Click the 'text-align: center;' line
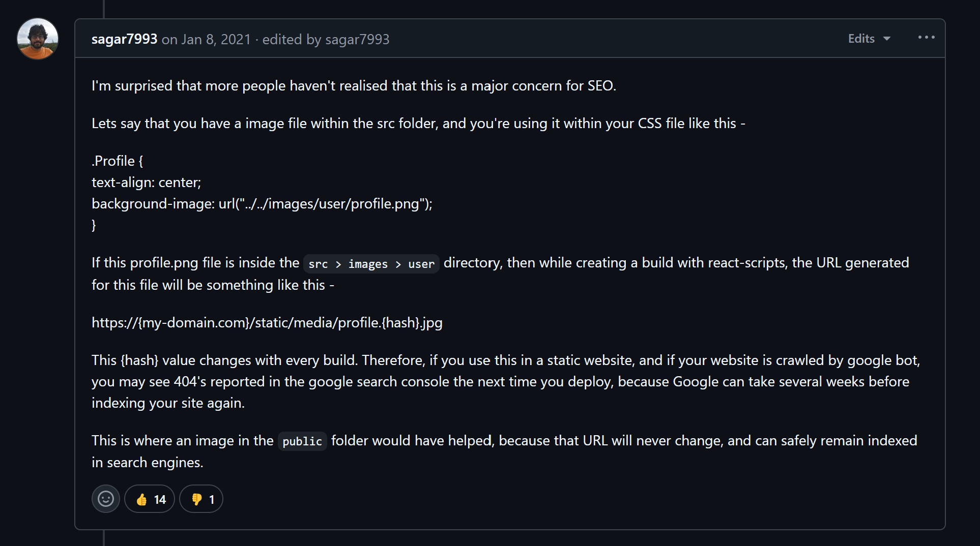 147,183
